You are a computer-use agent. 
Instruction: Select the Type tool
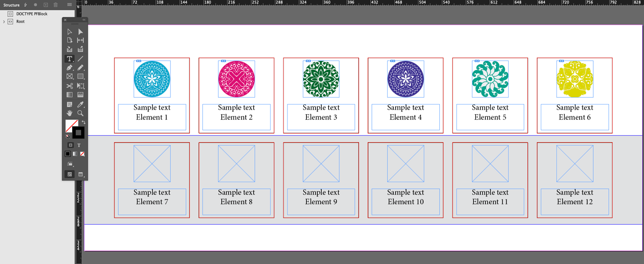pyautogui.click(x=69, y=59)
